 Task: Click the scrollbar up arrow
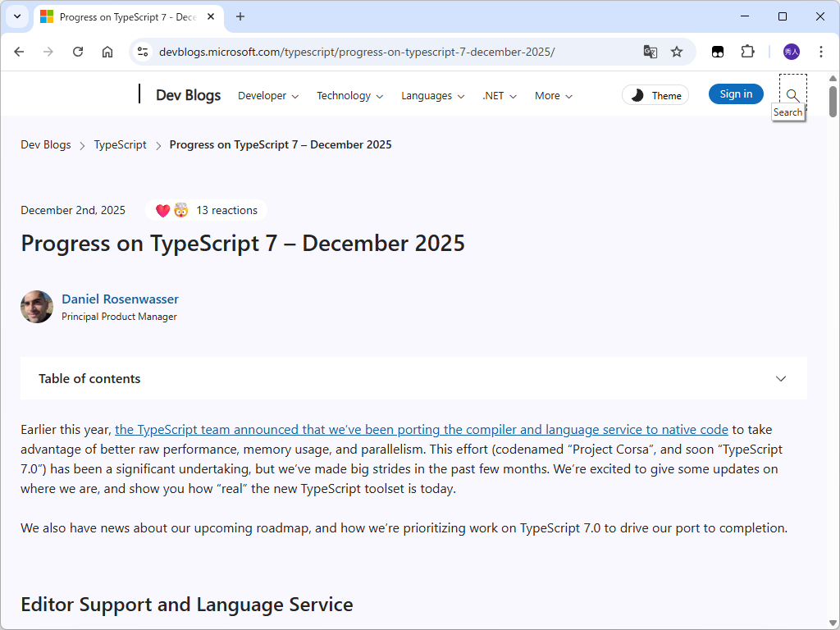point(833,78)
